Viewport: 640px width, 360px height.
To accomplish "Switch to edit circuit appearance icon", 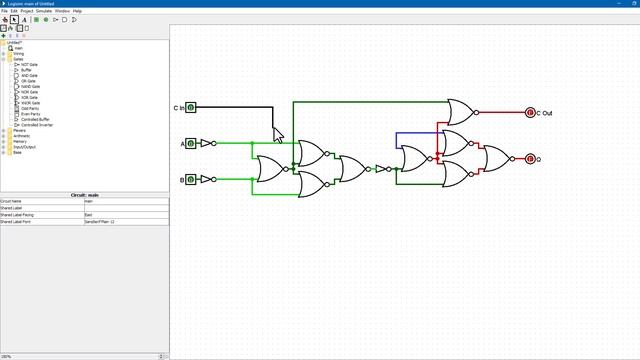I will point(27,28).
